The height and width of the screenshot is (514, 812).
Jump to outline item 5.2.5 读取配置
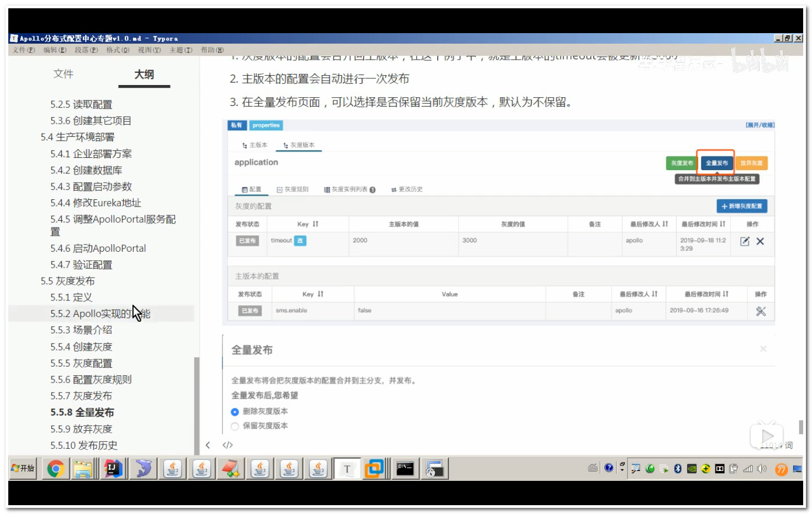(x=81, y=104)
